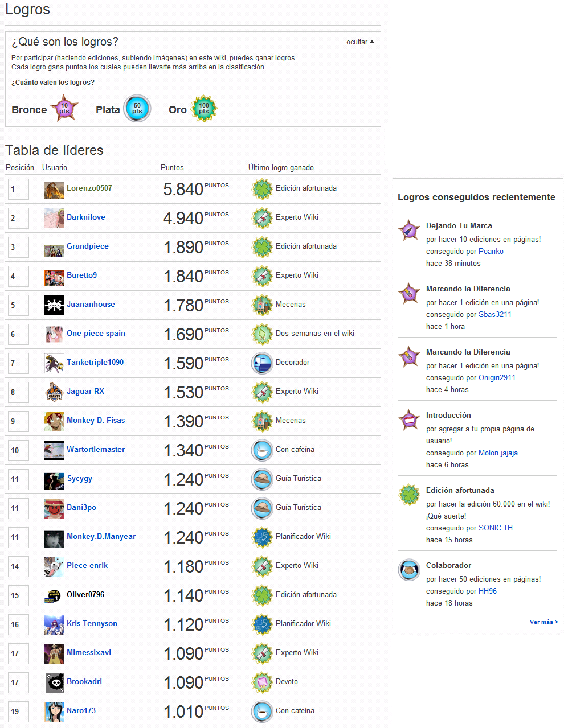
Task: Click the Introducción badge in recent achievements
Action: (x=409, y=419)
